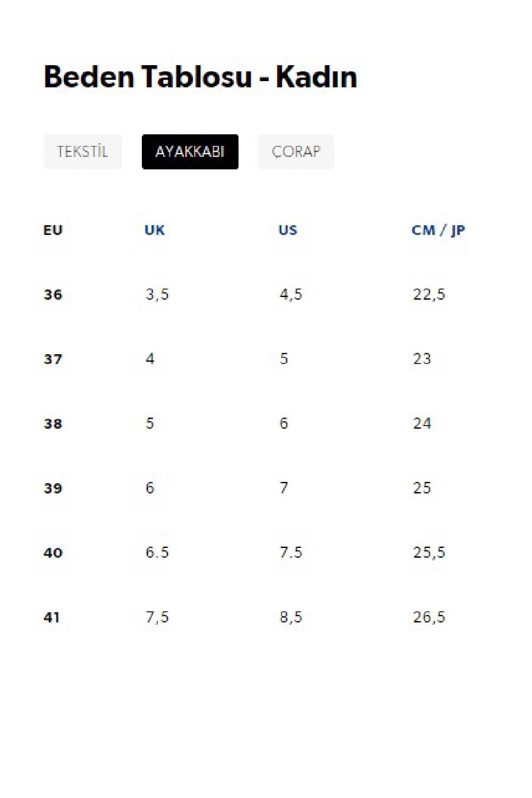Click the Beden Tablosu - Kadın heading
This screenshot has height=798, width=532.
point(200,77)
